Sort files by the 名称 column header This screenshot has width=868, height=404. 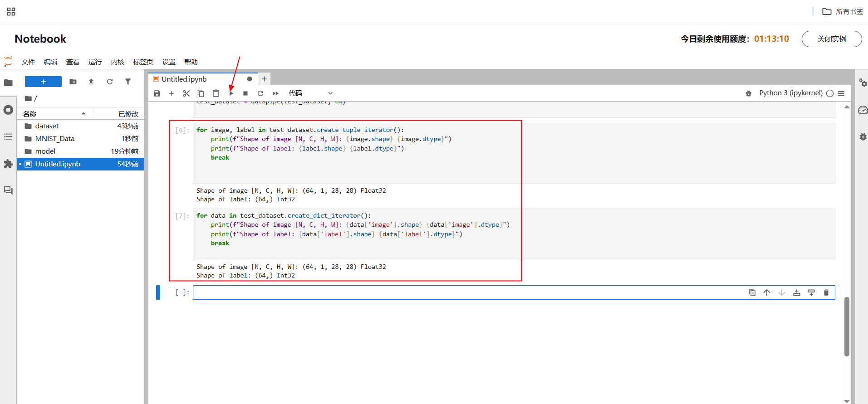pyautogui.click(x=55, y=114)
